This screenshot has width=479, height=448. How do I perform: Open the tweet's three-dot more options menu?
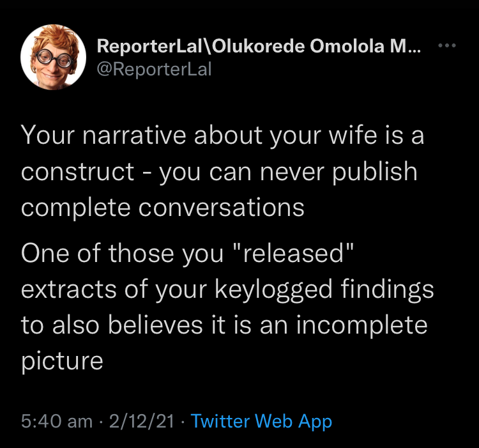446,47
